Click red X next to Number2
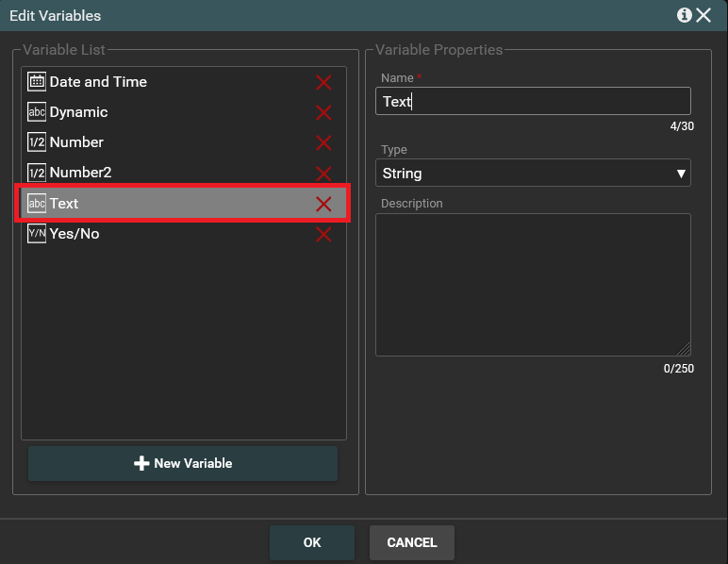The height and width of the screenshot is (564, 728). (x=323, y=174)
